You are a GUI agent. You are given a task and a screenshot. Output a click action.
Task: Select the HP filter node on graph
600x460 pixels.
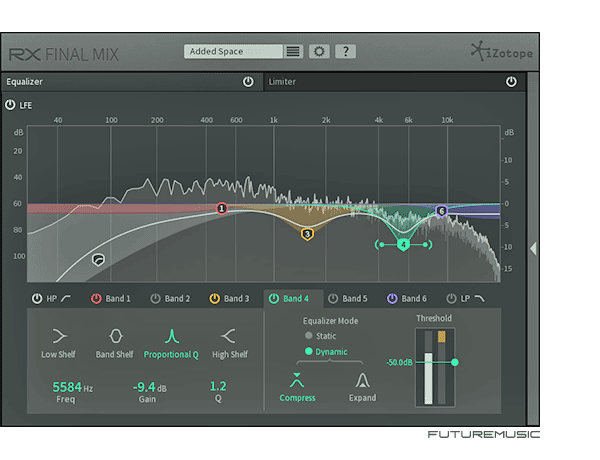pos(98,260)
